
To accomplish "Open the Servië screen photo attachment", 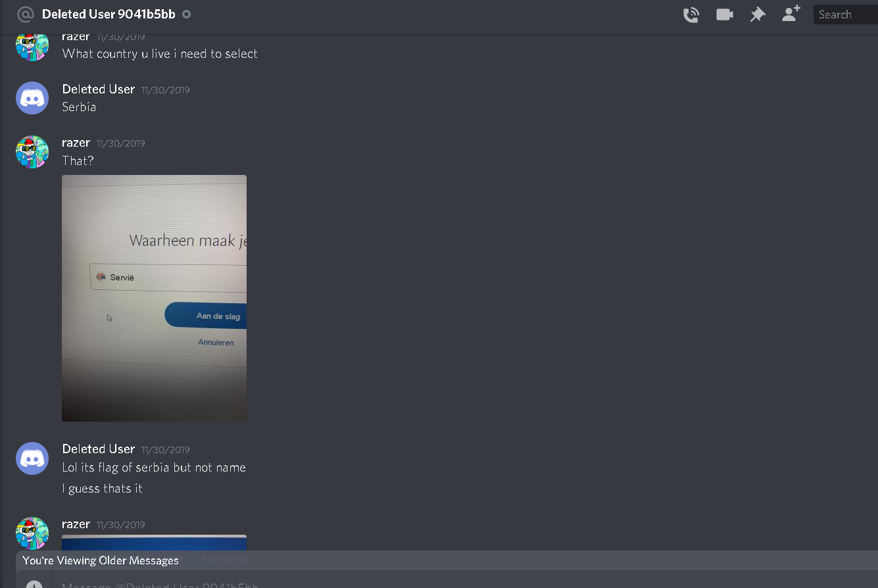I will [154, 298].
